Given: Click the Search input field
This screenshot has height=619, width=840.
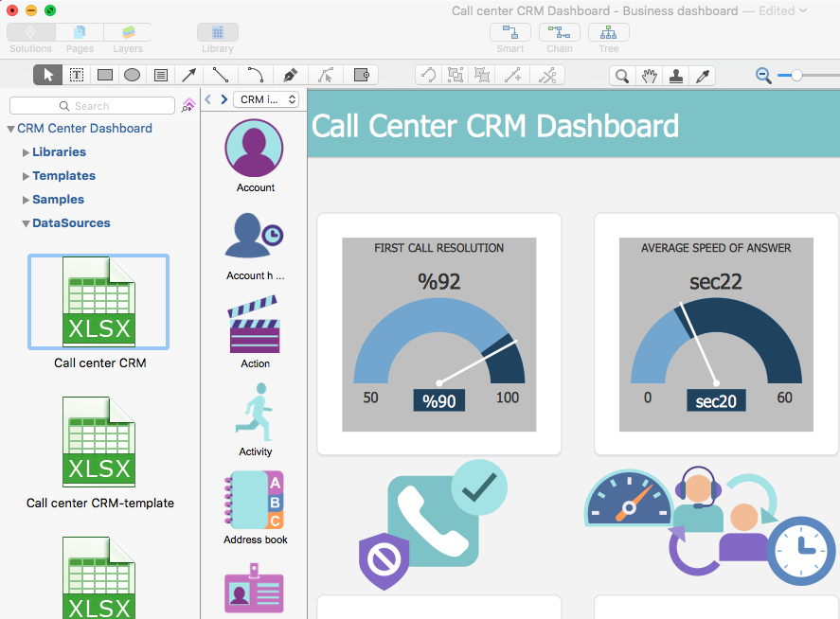Looking at the screenshot, I should (x=92, y=106).
